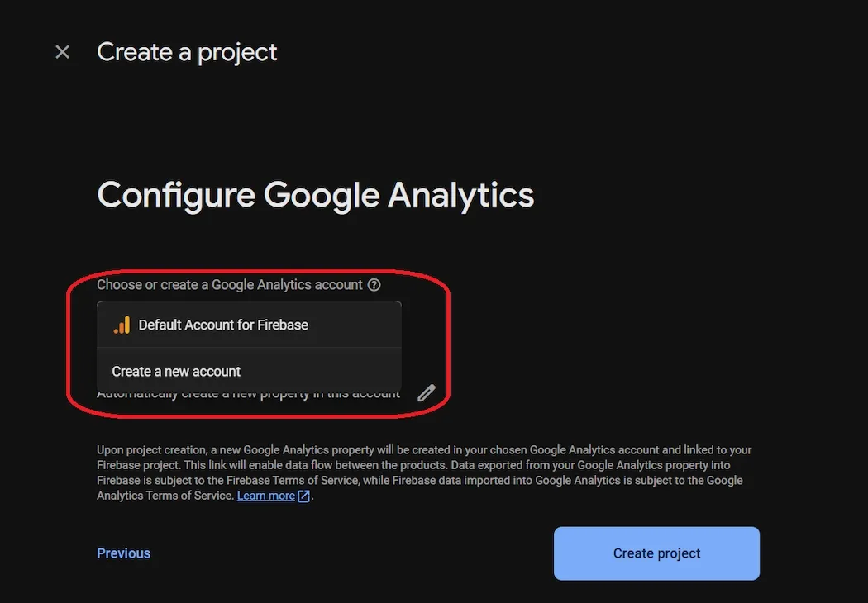The height and width of the screenshot is (603, 868).
Task: Click the Create a project page title
Action: [x=187, y=52]
